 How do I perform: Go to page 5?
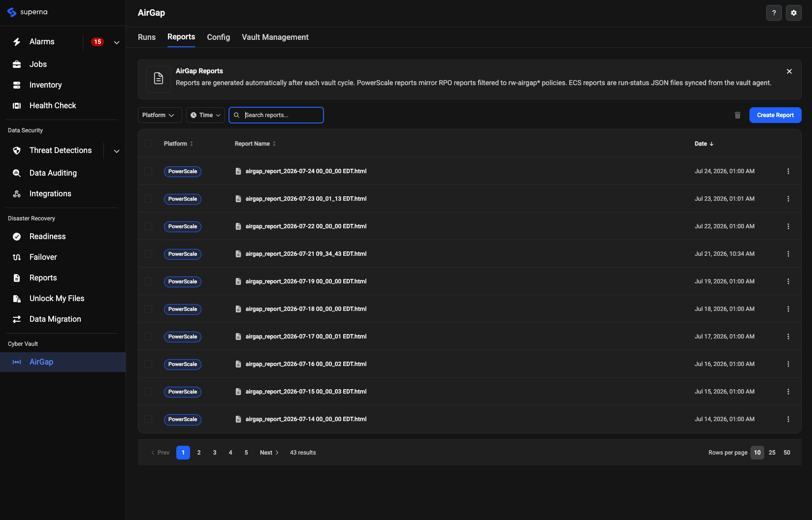tap(246, 453)
